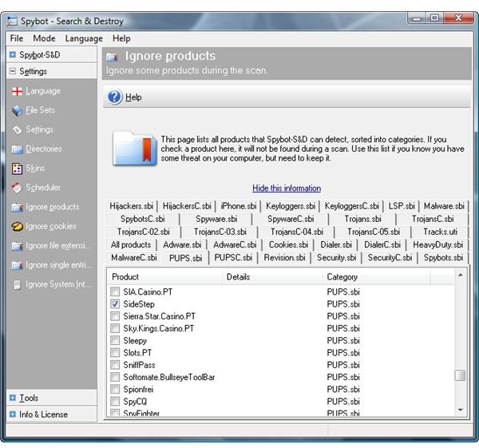Switch to the iPhone.sbi tab
The height and width of the screenshot is (448, 479).
point(238,206)
